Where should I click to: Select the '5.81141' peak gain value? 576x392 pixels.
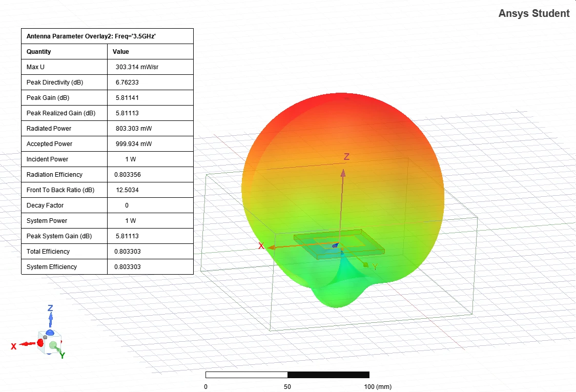127,98
